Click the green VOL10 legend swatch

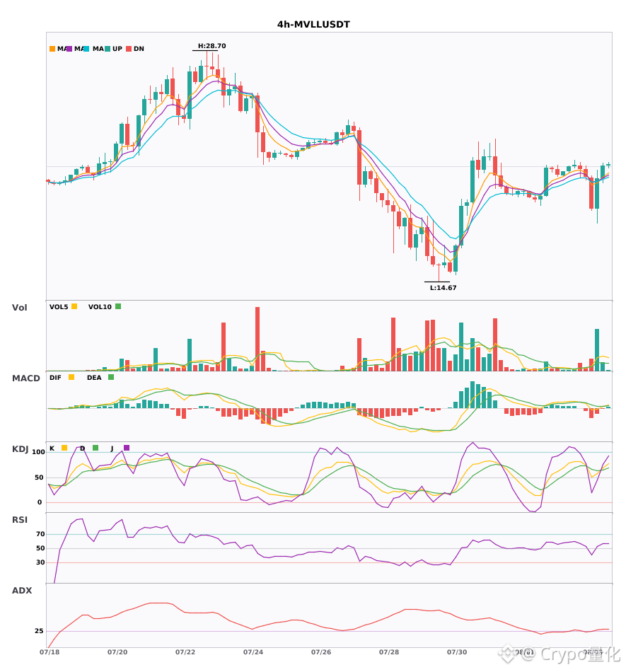pyautogui.click(x=118, y=306)
